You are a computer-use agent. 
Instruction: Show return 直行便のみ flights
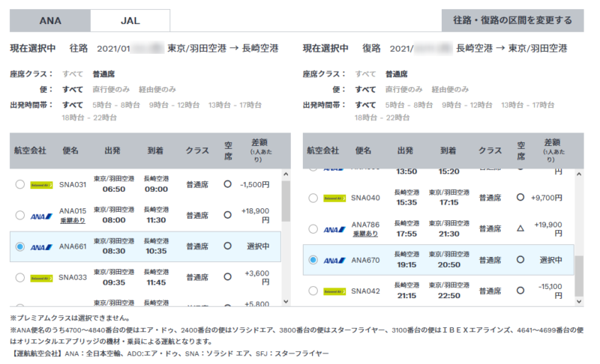tap(403, 89)
